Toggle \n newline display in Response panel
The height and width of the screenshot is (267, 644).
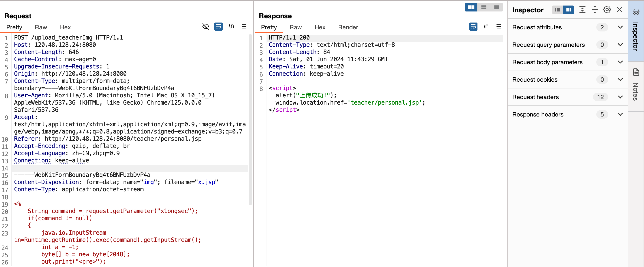(486, 26)
